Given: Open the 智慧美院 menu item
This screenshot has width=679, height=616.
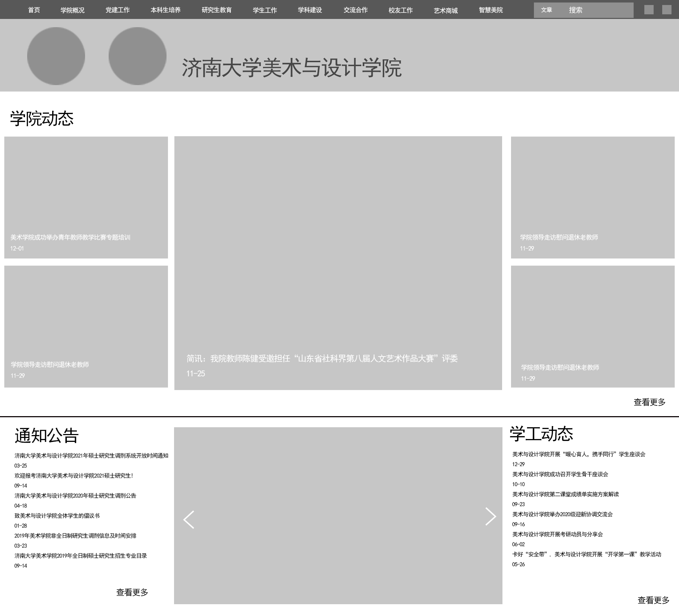Looking at the screenshot, I should (491, 10).
